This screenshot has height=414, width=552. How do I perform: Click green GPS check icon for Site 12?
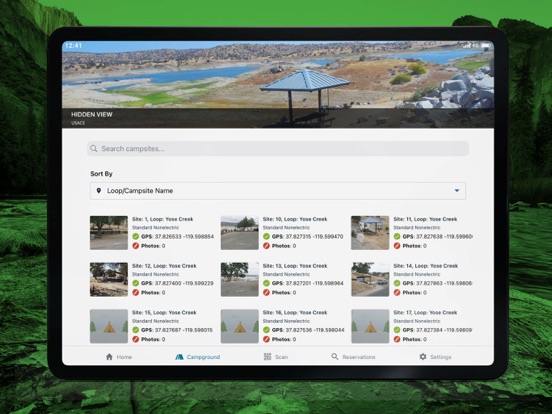[136, 283]
